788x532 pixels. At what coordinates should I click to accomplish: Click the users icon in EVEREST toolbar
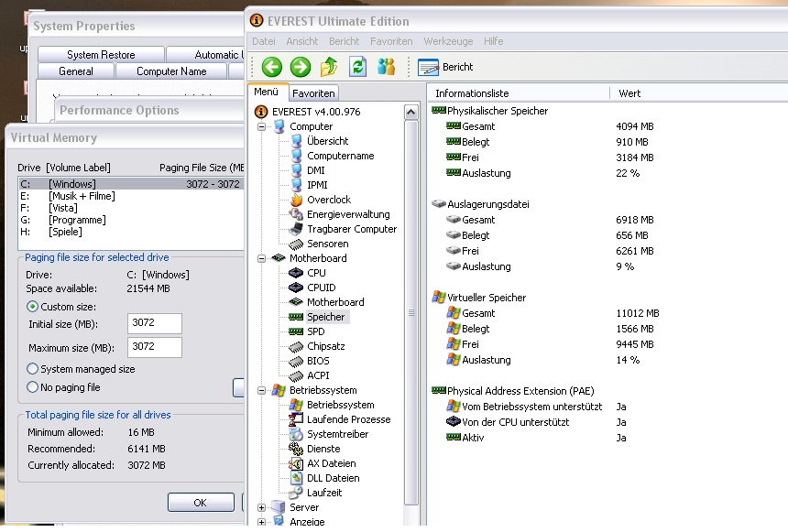coord(386,67)
